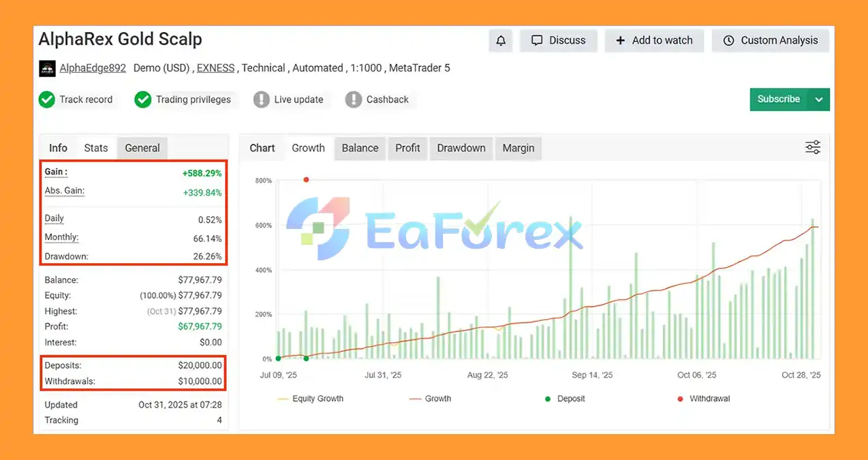This screenshot has width=868, height=460.
Task: Open the Balance chart tab
Action: click(x=360, y=148)
